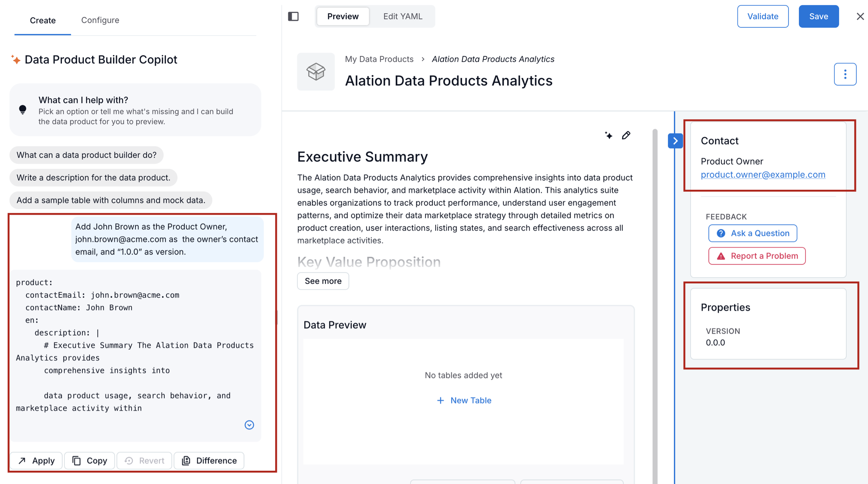This screenshot has width=868, height=484.
Task: Select the Preview view toggle
Action: tap(343, 16)
